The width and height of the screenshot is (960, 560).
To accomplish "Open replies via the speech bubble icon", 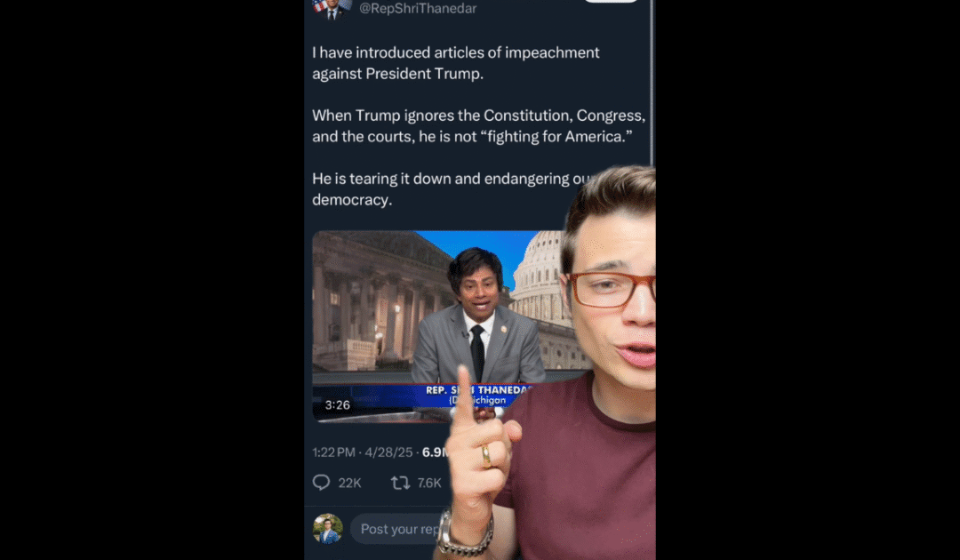I will point(321,483).
